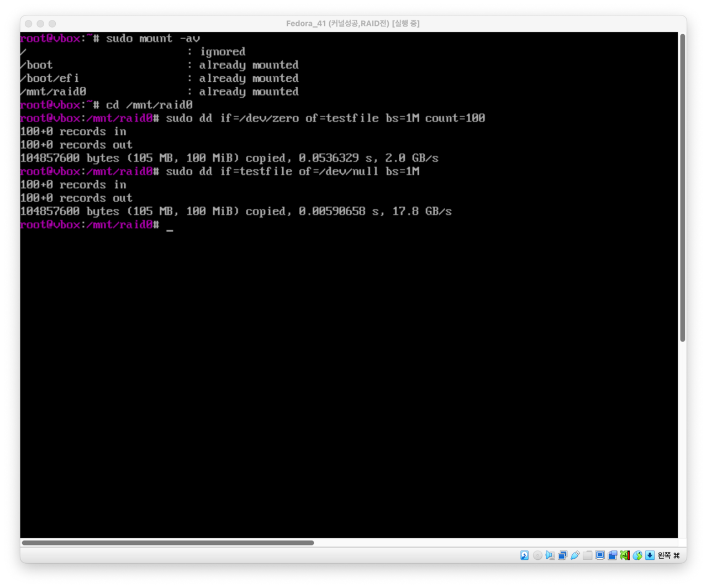Viewport: 707px width, 588px height.
Task: Open the shared folders indicator
Action: 588,555
